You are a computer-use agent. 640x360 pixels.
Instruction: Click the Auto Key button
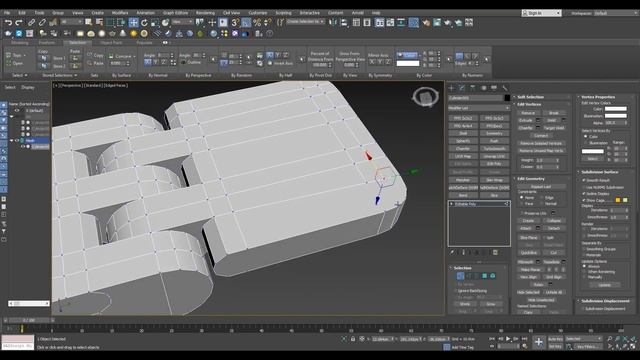[555, 339]
